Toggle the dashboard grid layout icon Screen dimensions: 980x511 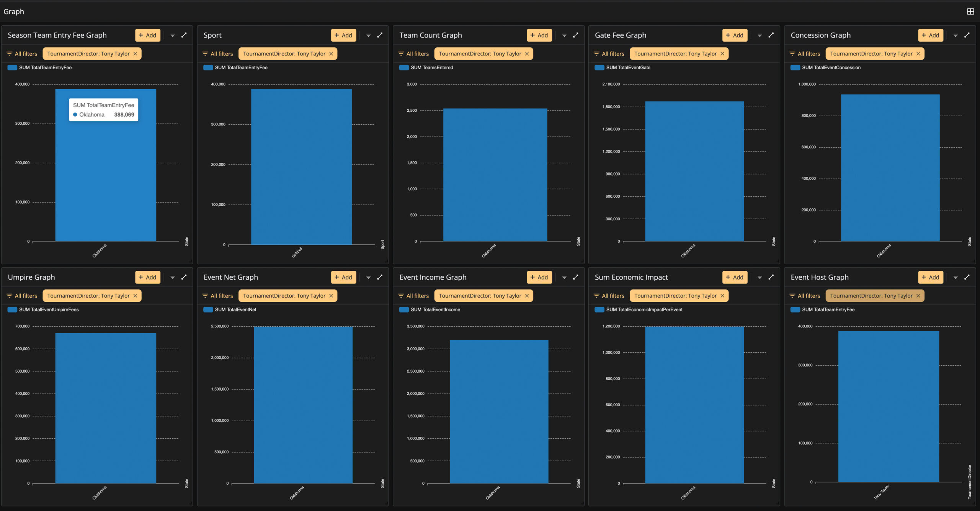970,11
